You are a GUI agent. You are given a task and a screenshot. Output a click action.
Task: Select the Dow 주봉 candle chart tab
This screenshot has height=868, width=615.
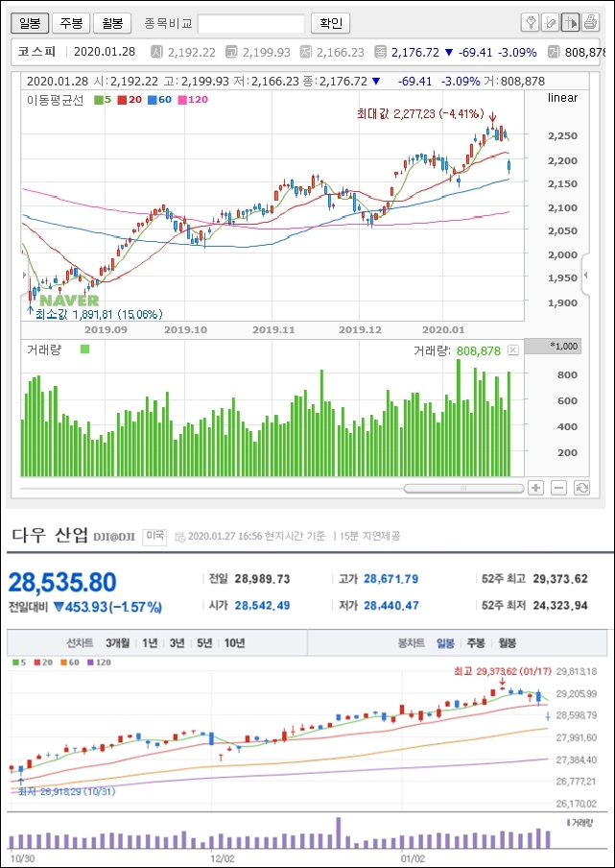(476, 642)
